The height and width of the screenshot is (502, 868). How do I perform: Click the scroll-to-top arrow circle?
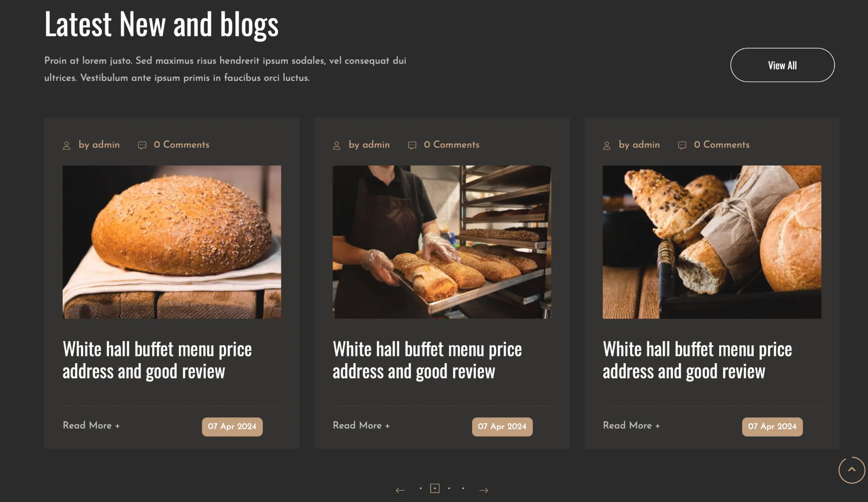click(852, 470)
